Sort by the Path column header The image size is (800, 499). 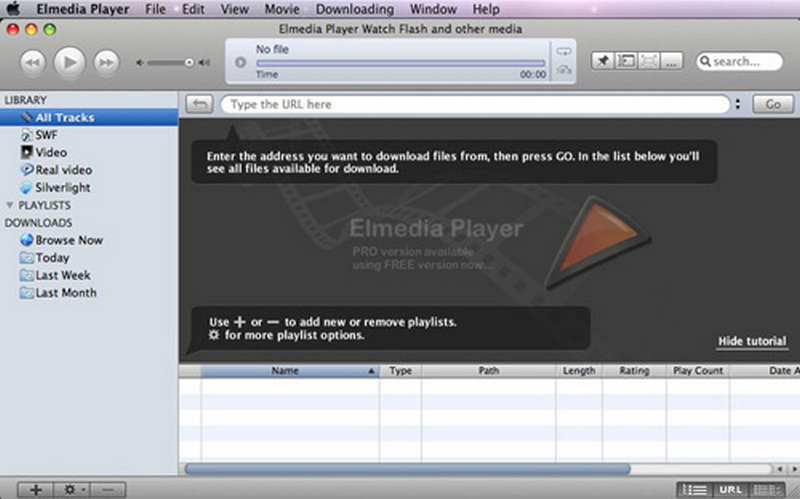point(489,371)
